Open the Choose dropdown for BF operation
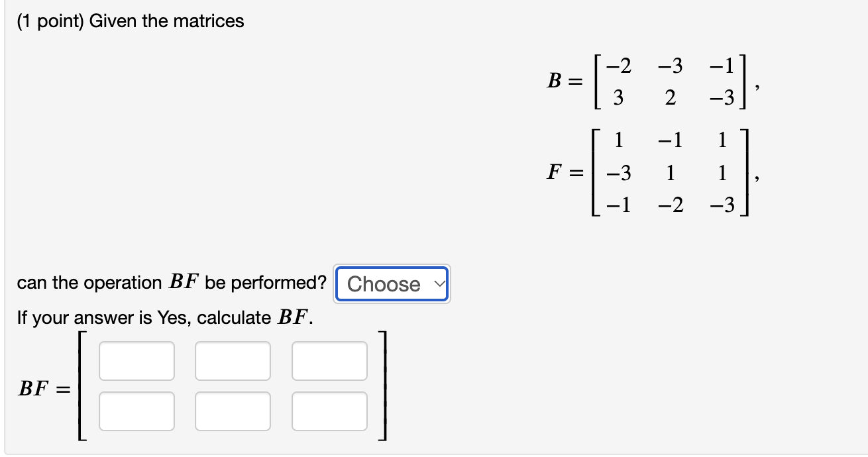 tap(391, 284)
